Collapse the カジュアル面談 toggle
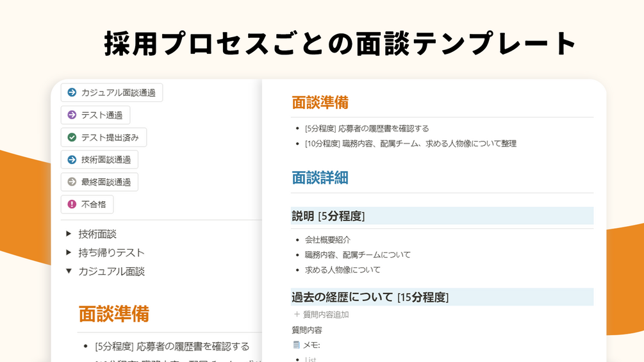Image resolution: width=644 pixels, height=362 pixels. point(69,271)
